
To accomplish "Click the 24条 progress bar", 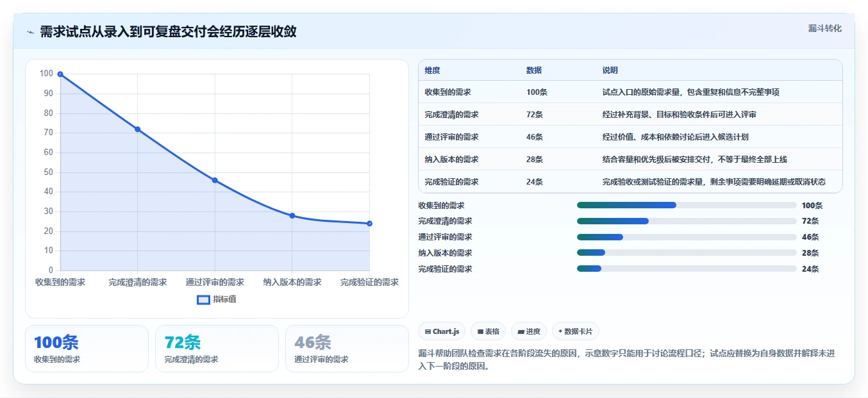I will (687, 269).
